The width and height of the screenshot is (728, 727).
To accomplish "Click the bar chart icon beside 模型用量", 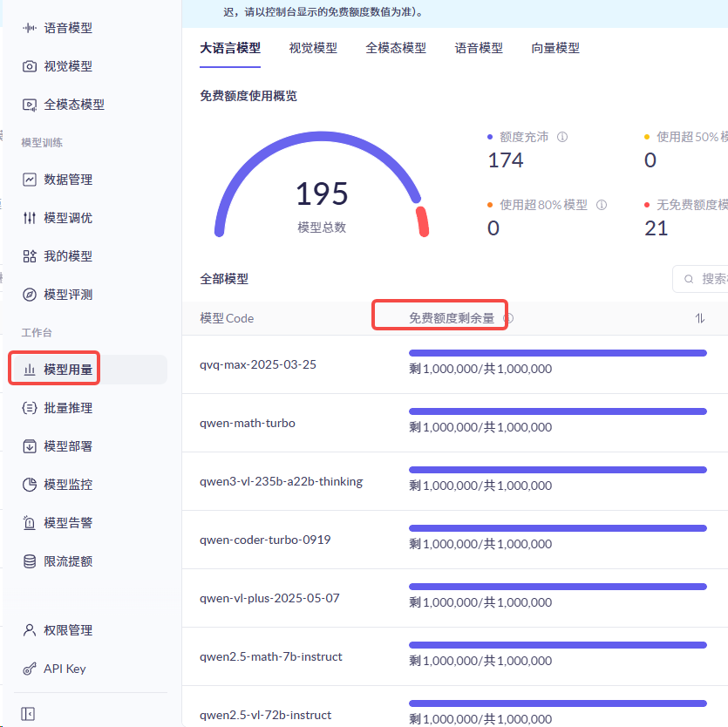I will (30, 370).
